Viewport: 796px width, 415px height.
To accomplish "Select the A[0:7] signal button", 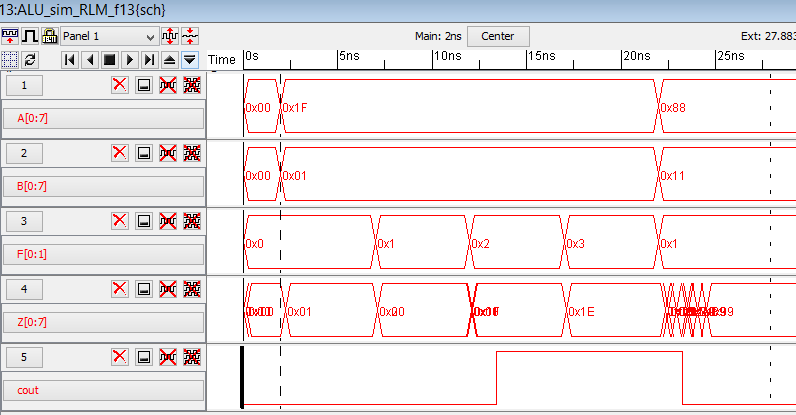I will pos(104,118).
